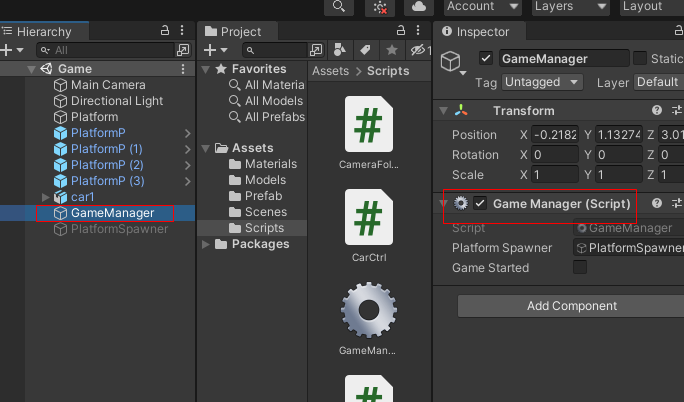Click Search by Type filter icon
This screenshot has width=684, height=402.
(340, 50)
